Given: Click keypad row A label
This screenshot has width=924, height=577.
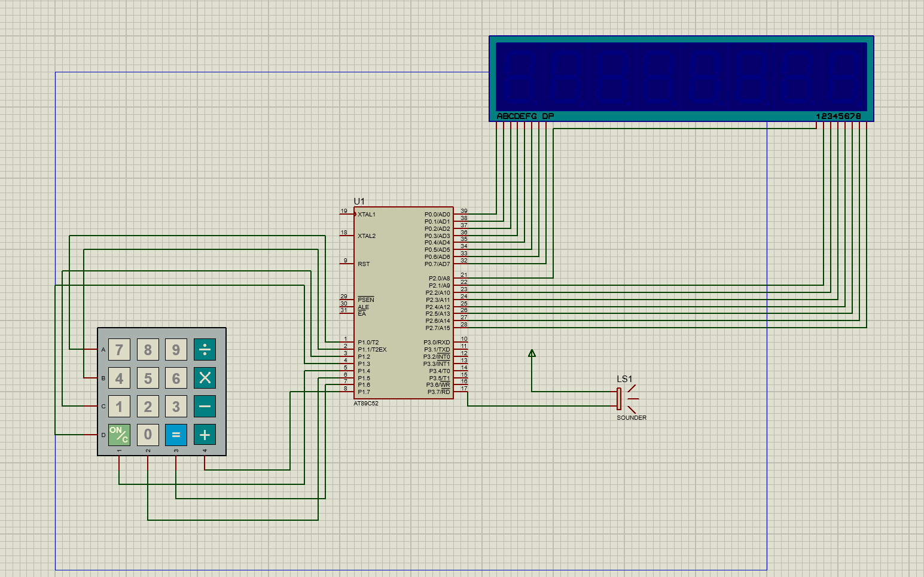Looking at the screenshot, I should tap(103, 350).
